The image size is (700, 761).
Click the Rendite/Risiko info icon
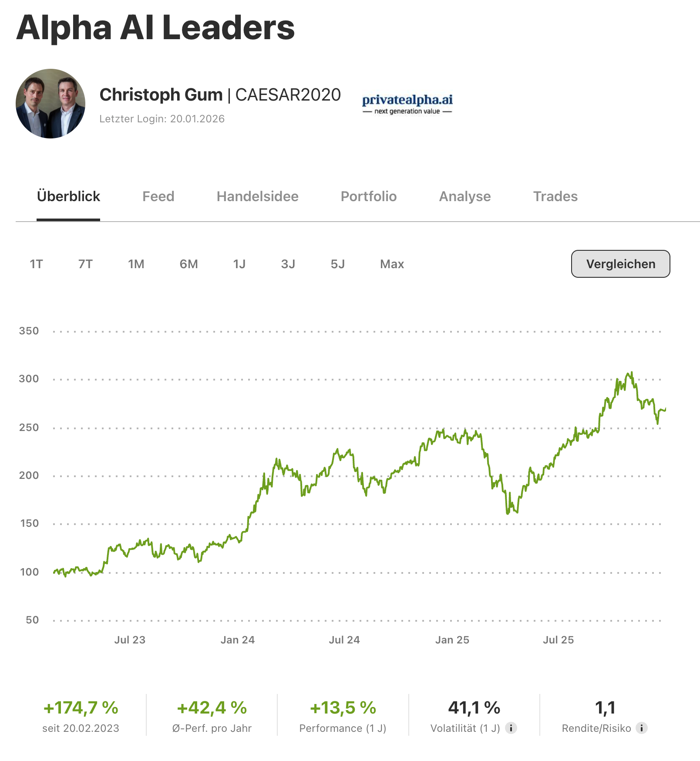click(x=641, y=728)
